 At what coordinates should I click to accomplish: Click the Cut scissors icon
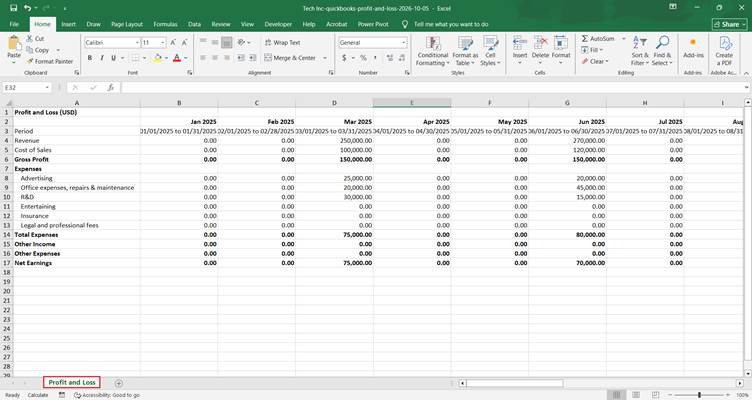30,38
